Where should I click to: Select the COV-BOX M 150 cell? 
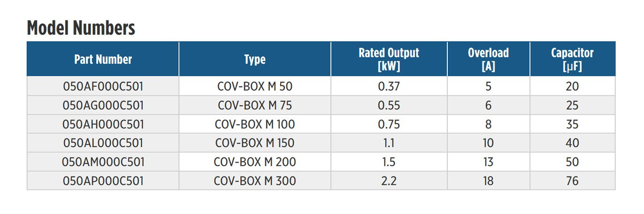point(255,143)
